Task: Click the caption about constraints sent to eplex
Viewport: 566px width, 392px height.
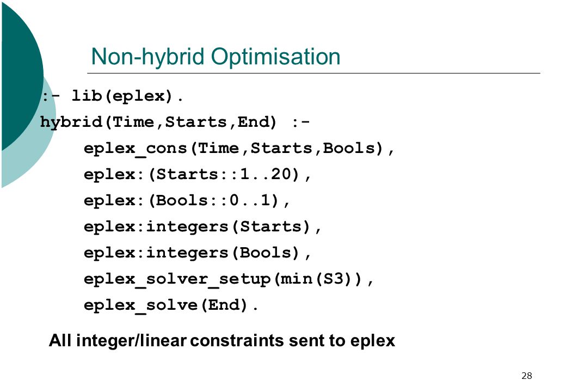Action: 222,340
